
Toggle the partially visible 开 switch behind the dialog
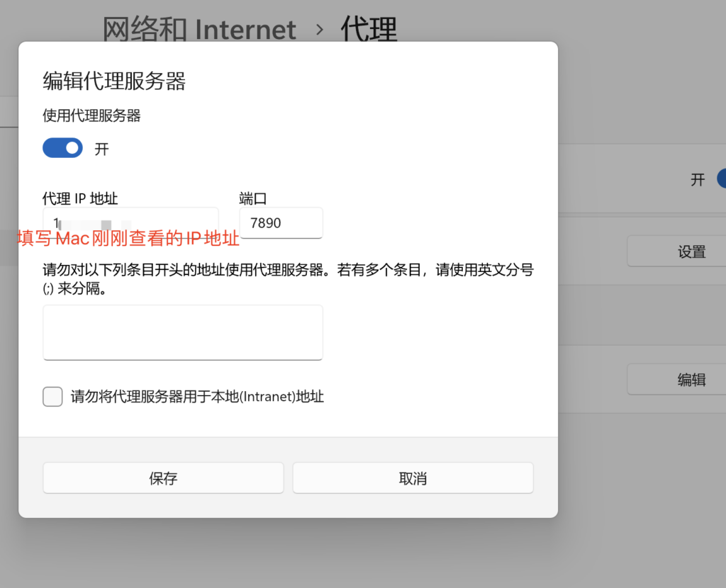pos(721,179)
